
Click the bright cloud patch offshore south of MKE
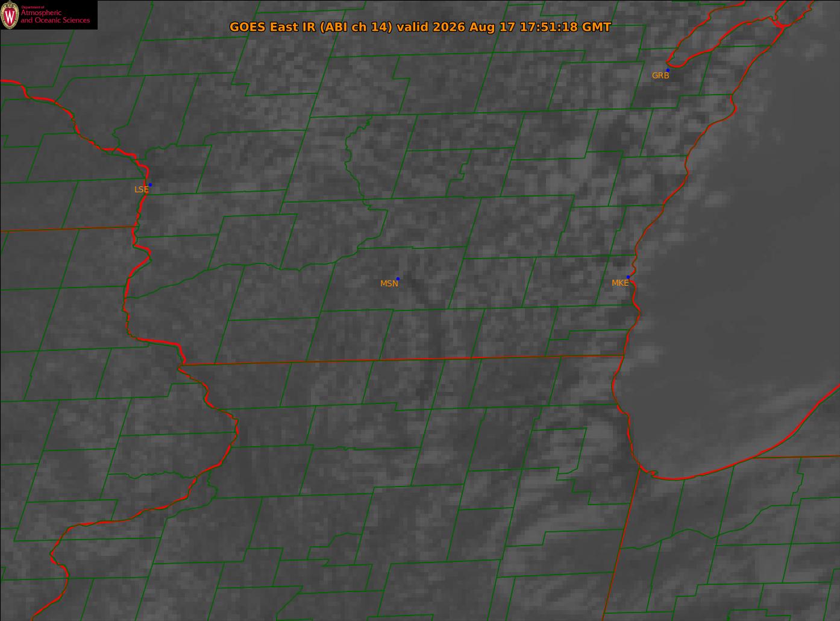click(646, 353)
